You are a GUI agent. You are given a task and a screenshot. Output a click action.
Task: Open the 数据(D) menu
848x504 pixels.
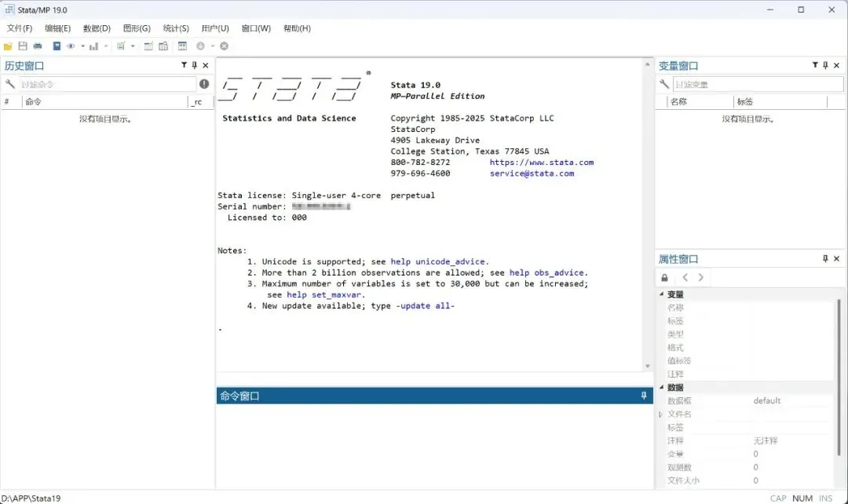point(97,28)
